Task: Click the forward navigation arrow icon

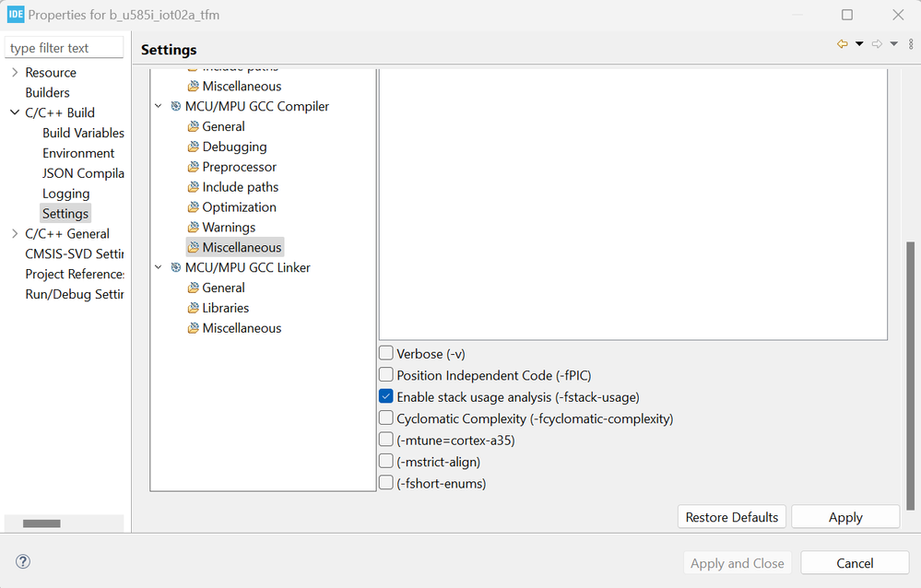Action: coord(877,44)
